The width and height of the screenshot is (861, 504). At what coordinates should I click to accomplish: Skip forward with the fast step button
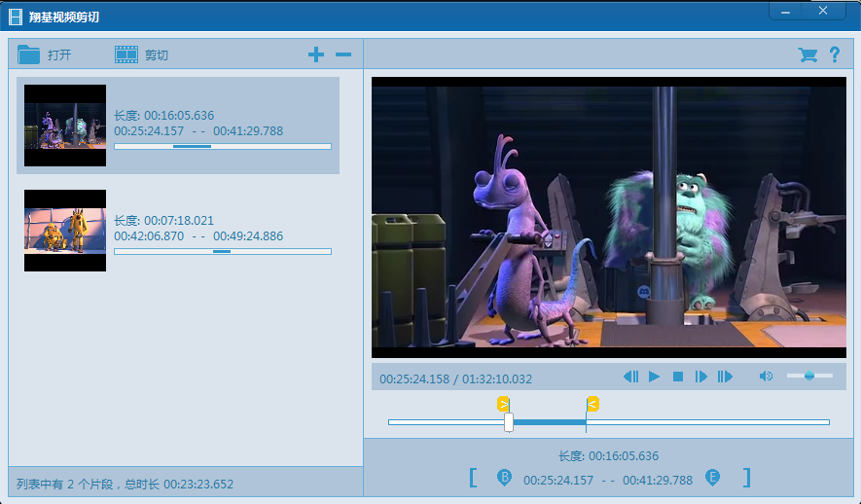pyautogui.click(x=725, y=378)
